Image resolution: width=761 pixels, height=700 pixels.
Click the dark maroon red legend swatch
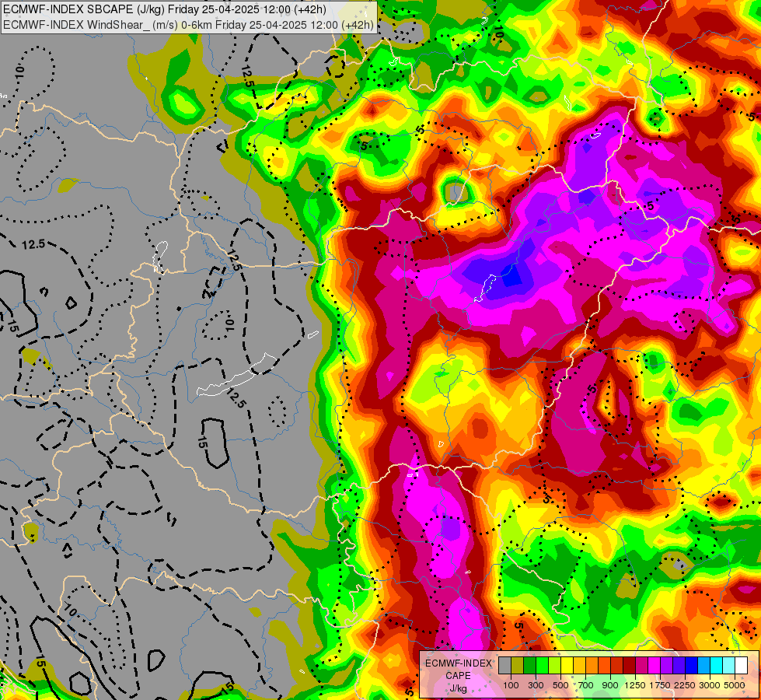tap(629, 666)
